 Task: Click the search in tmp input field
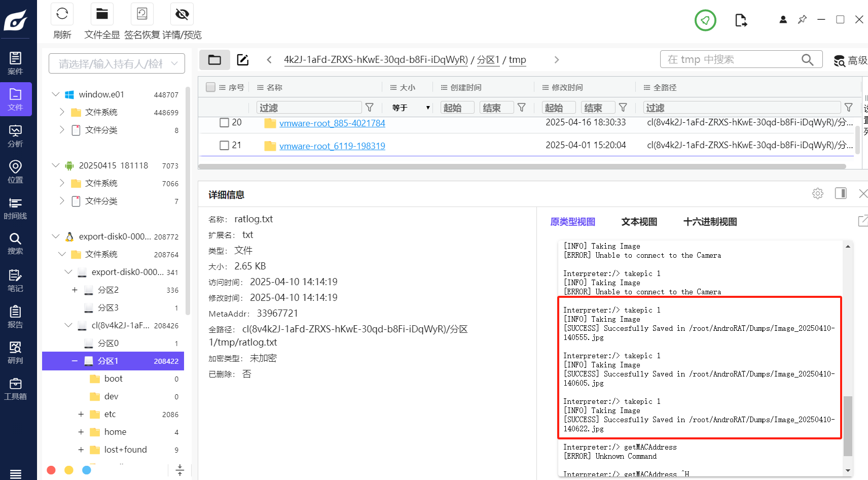(x=733, y=59)
